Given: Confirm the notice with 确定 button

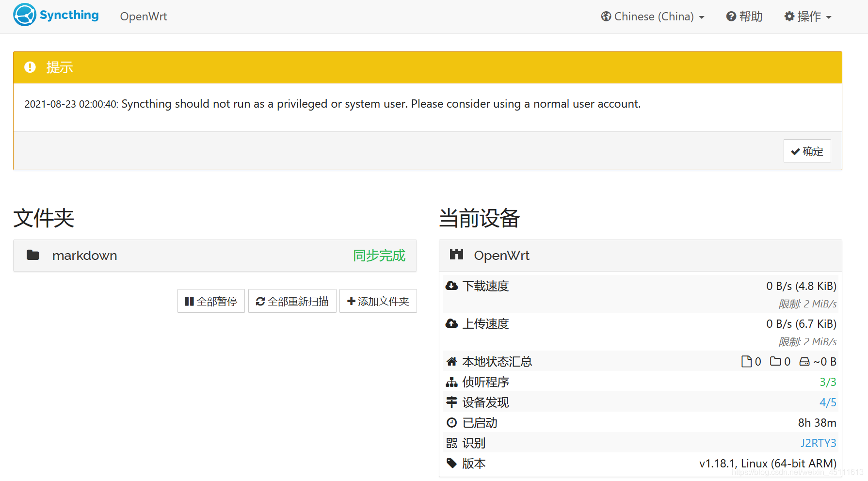Looking at the screenshot, I should click(807, 151).
